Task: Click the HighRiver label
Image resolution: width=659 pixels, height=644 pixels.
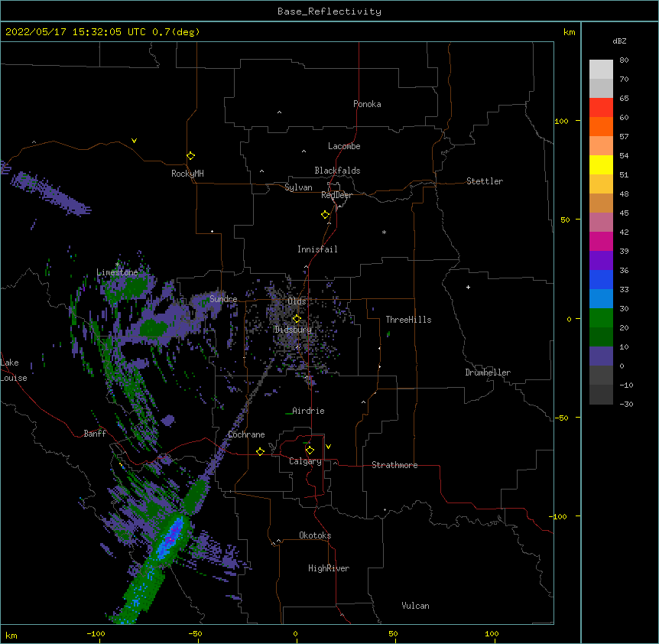Action: (329, 568)
